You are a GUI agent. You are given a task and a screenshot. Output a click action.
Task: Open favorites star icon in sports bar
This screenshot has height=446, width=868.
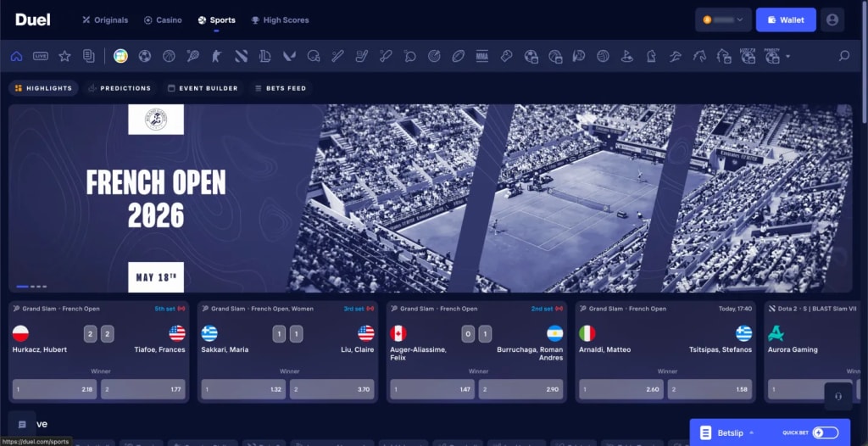point(64,56)
